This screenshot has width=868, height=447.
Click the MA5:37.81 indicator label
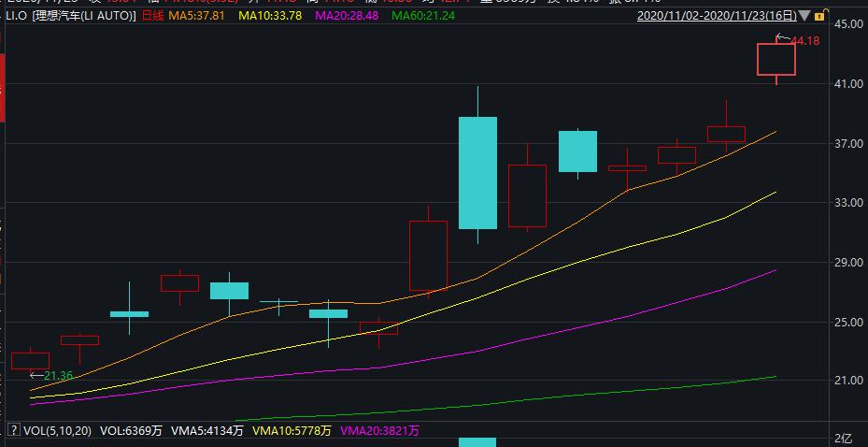point(196,16)
